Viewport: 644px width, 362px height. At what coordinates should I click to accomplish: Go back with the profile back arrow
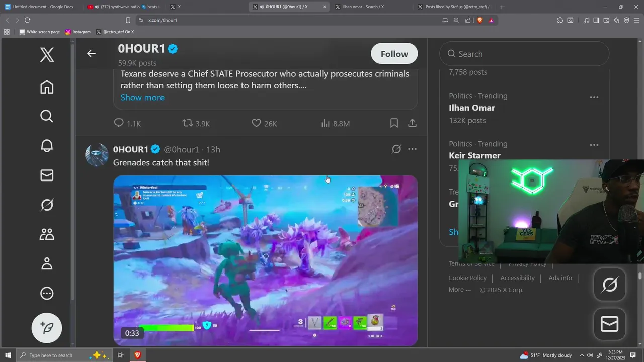click(x=91, y=53)
